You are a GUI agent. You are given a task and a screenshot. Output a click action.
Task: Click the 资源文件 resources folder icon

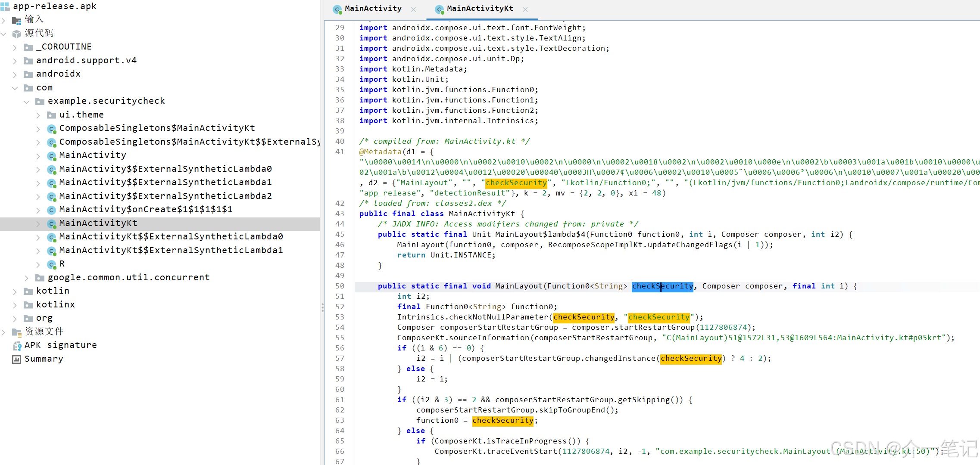[17, 332]
